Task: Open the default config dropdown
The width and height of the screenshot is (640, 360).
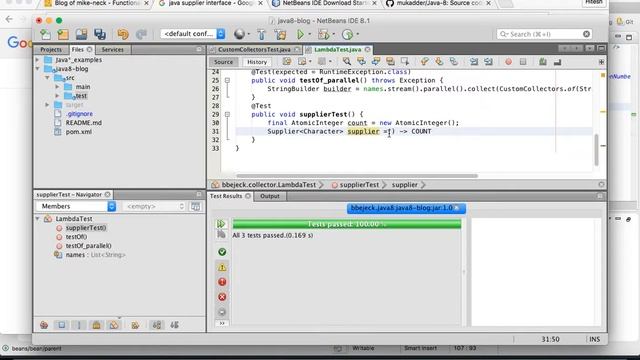Action: pyautogui.click(x=193, y=34)
